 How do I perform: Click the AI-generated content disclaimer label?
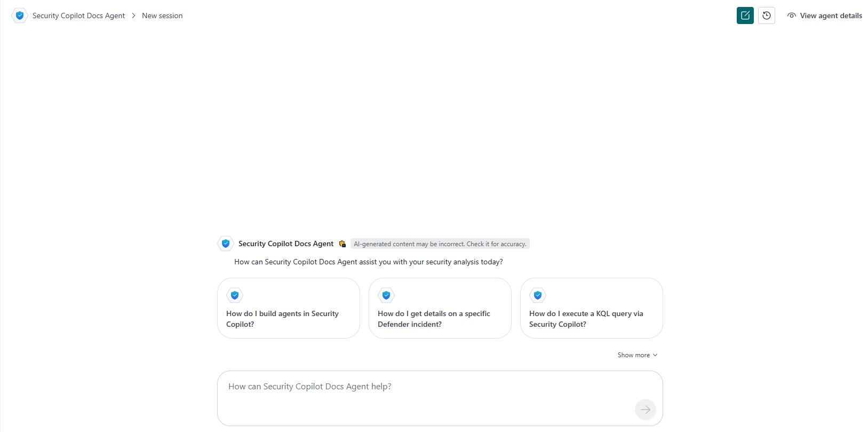(x=440, y=244)
